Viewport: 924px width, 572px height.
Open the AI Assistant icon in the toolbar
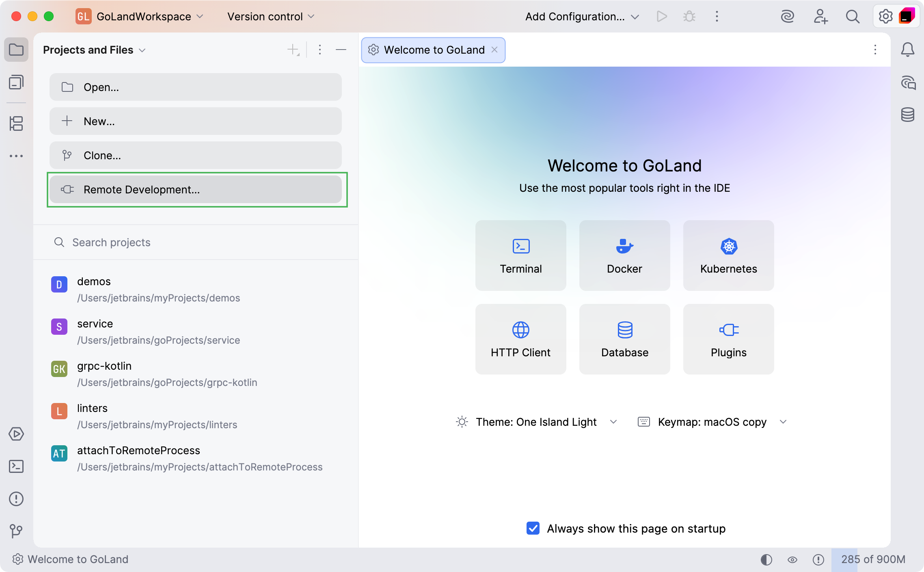788,16
